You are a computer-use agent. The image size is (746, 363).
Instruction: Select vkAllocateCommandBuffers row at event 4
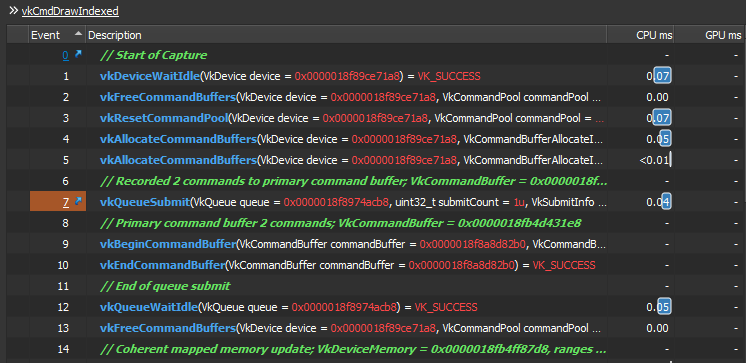[376, 139]
